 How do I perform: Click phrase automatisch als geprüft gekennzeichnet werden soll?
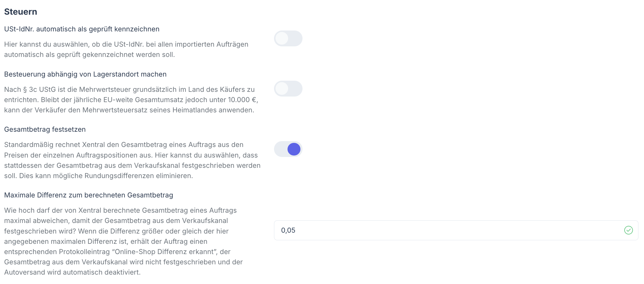tap(89, 55)
